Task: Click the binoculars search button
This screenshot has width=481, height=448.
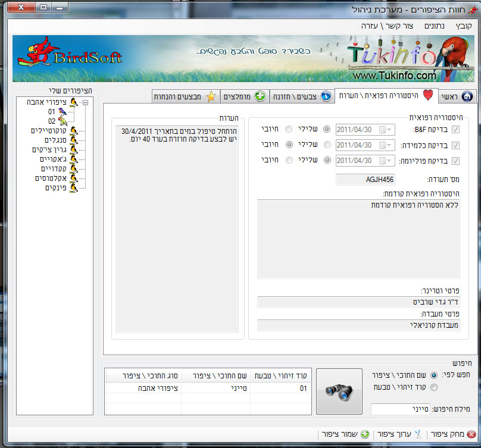Action: (339, 391)
